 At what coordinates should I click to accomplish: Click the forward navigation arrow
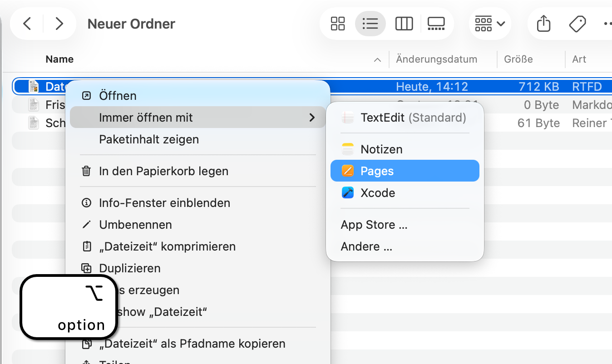pyautogui.click(x=59, y=24)
